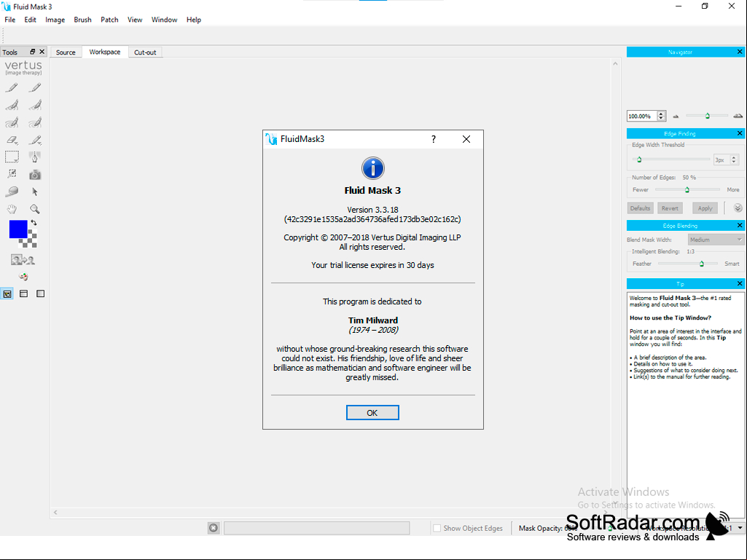747x560 pixels.
Task: Click the Navigator zoom out small mountain icon
Action: (676, 117)
